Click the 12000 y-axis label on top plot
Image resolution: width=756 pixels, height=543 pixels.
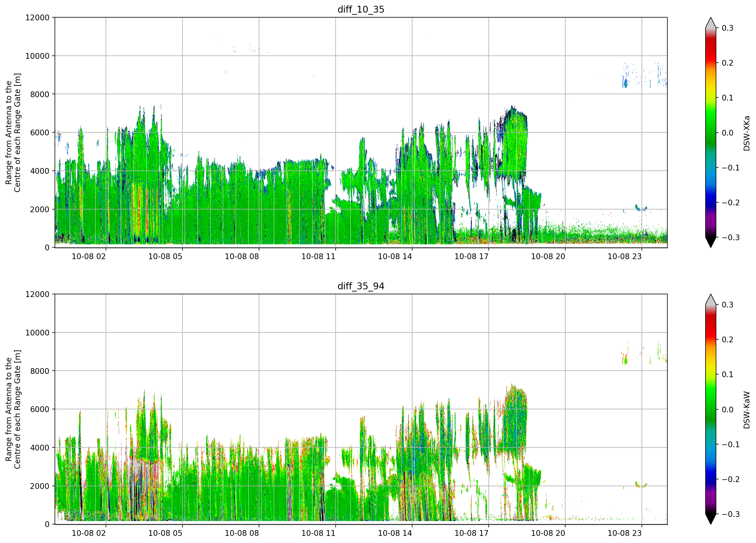pyautogui.click(x=37, y=18)
